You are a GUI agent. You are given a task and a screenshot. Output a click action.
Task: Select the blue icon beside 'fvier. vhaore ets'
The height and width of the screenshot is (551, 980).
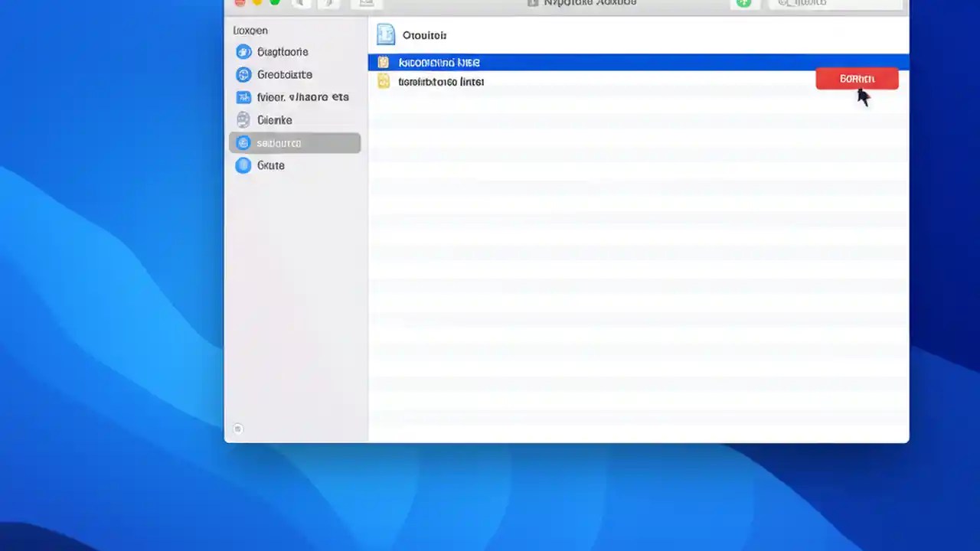click(243, 97)
